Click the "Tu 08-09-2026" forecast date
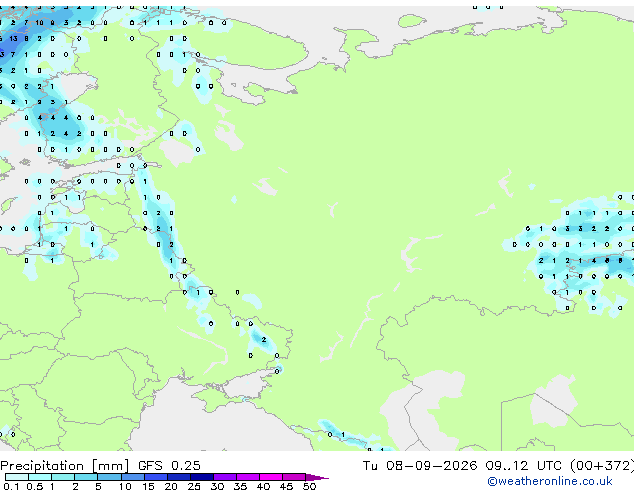The image size is (634, 490). (x=420, y=466)
